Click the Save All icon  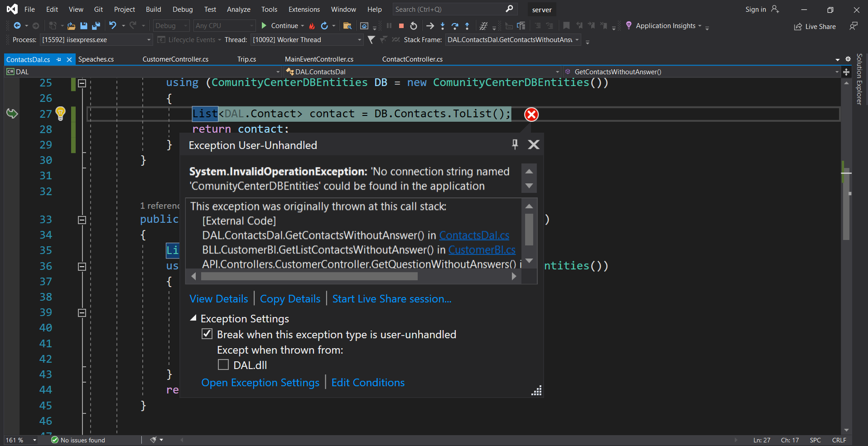click(x=96, y=26)
